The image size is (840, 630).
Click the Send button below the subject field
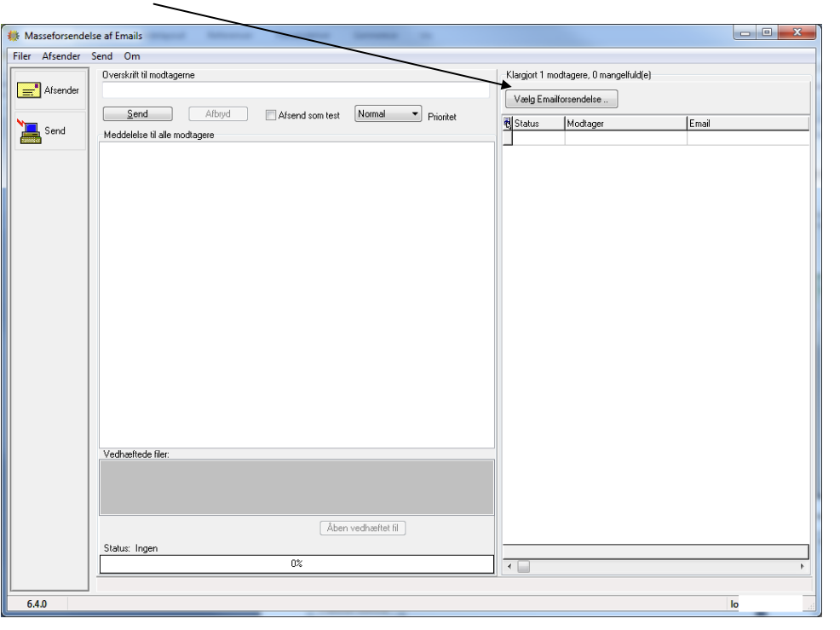point(138,113)
